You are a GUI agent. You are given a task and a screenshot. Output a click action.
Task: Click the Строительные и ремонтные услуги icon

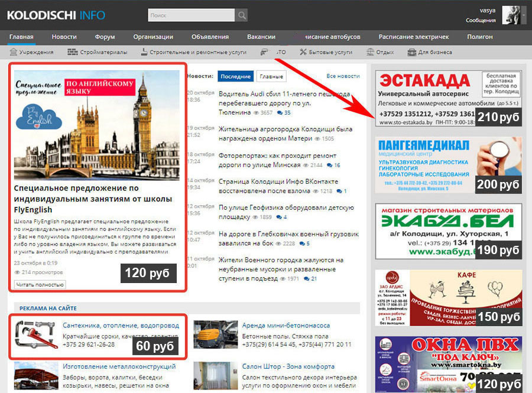point(144,52)
